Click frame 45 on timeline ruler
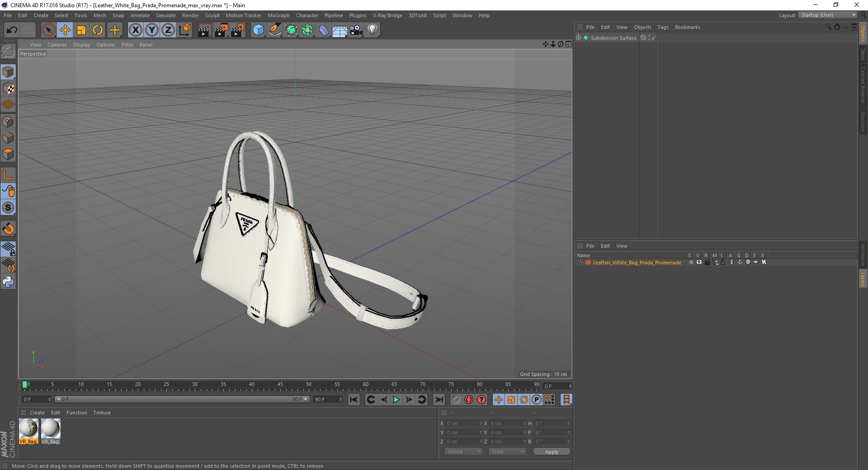Viewport: 868px width, 470px height. (x=280, y=385)
